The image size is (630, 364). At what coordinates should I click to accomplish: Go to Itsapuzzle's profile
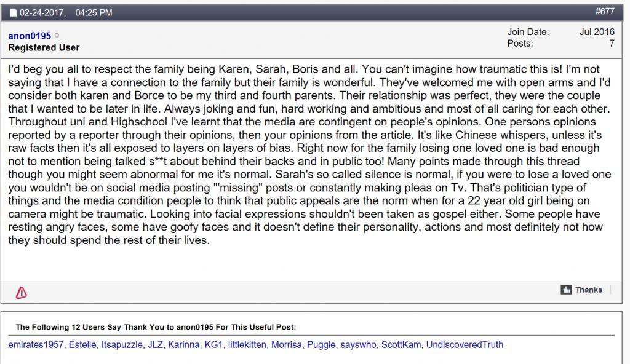tap(121, 344)
